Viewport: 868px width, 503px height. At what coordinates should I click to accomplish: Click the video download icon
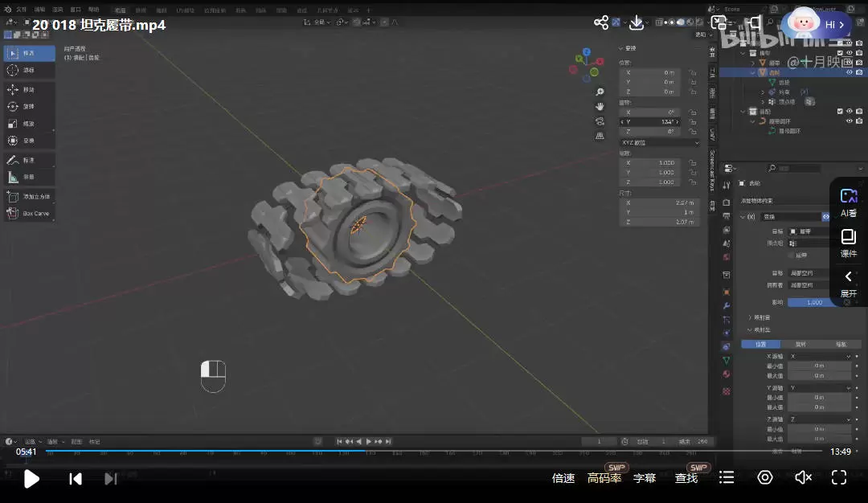(x=637, y=22)
